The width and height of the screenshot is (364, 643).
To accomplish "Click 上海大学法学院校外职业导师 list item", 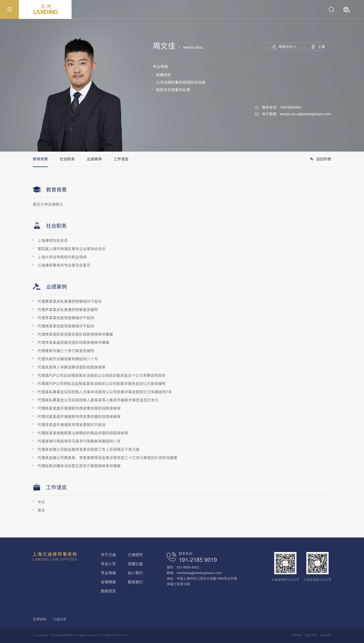I will click(62, 257).
